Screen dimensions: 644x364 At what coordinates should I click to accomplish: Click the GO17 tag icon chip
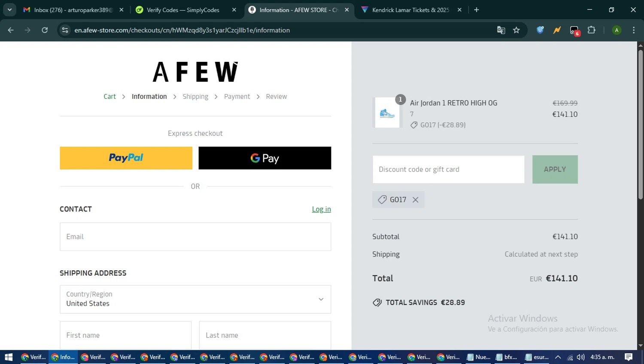click(x=382, y=200)
